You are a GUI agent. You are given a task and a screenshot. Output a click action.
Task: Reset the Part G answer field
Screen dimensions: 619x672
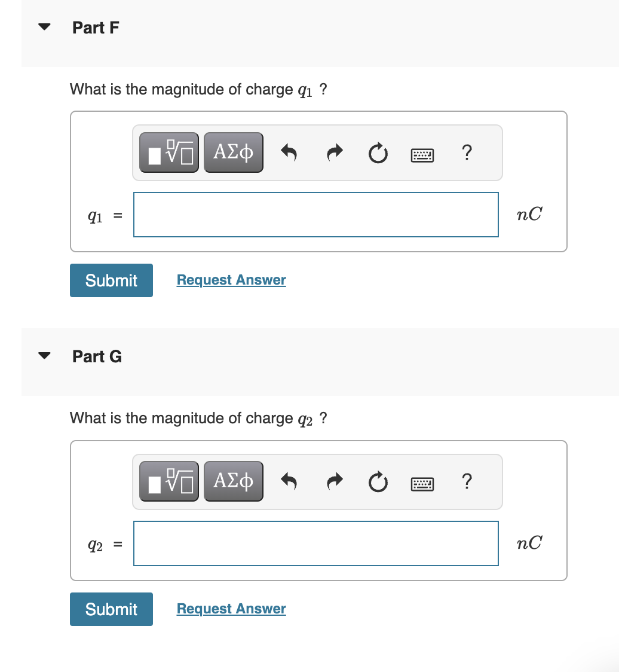click(x=378, y=482)
